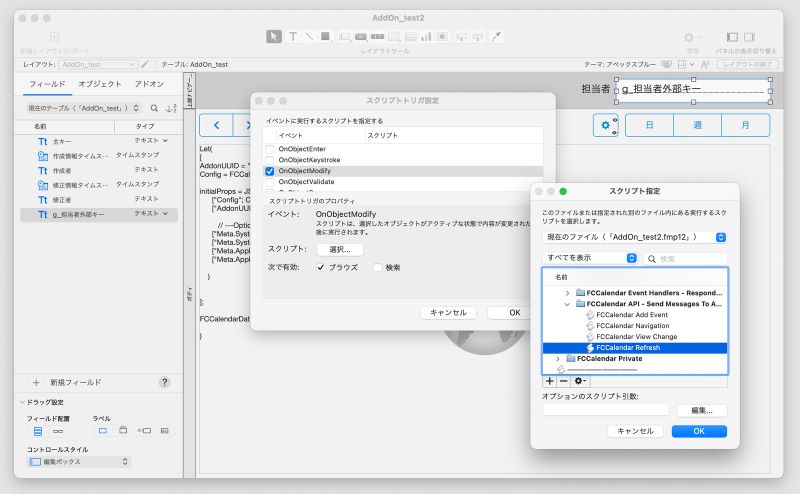Click blue OK in スクリプト指定 dialog
The height and width of the screenshot is (494, 800).
coord(699,431)
